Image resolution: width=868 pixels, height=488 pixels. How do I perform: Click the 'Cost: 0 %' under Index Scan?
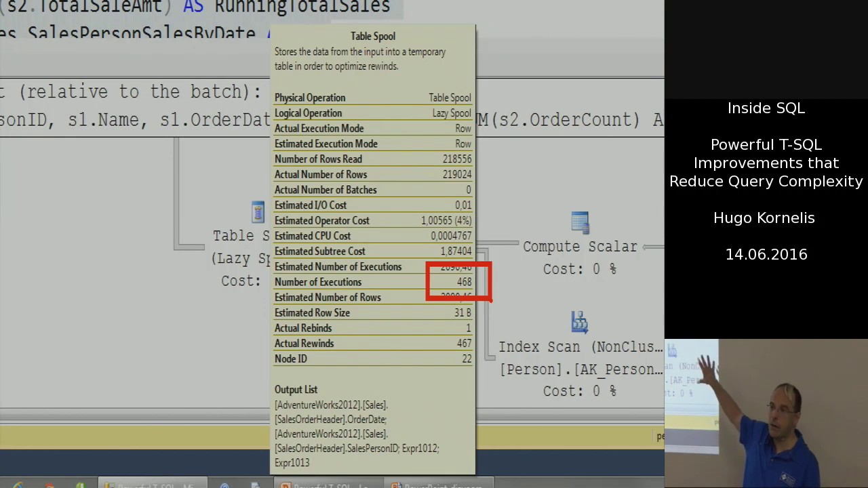click(580, 391)
